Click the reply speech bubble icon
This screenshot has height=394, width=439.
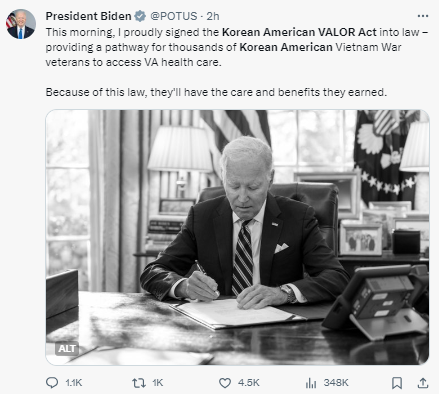pyautogui.click(x=52, y=383)
